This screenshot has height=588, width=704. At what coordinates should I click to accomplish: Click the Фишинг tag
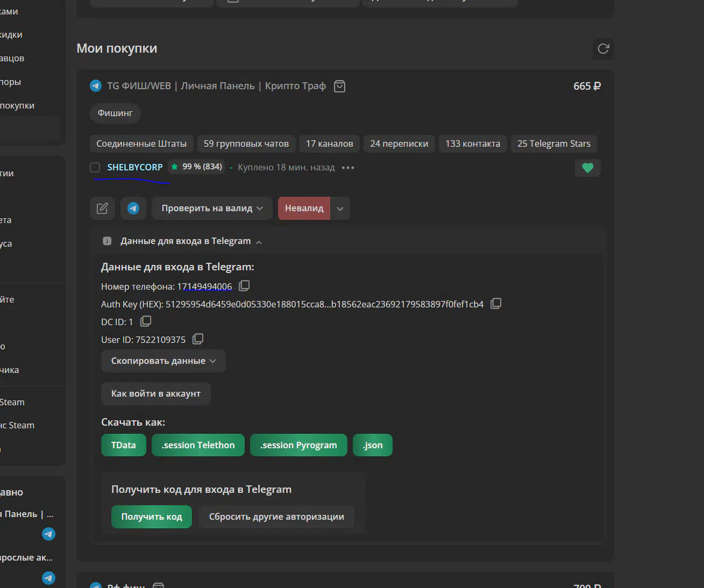pos(115,113)
